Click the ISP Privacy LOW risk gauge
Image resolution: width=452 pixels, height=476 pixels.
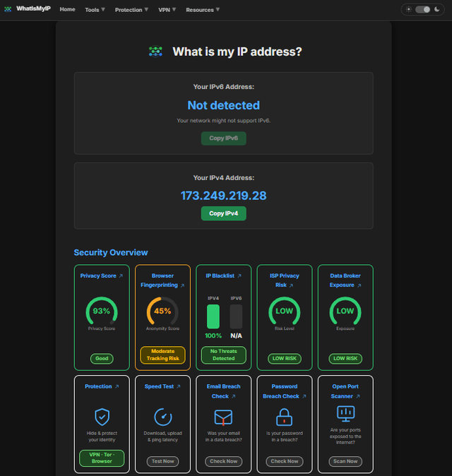tap(285, 311)
